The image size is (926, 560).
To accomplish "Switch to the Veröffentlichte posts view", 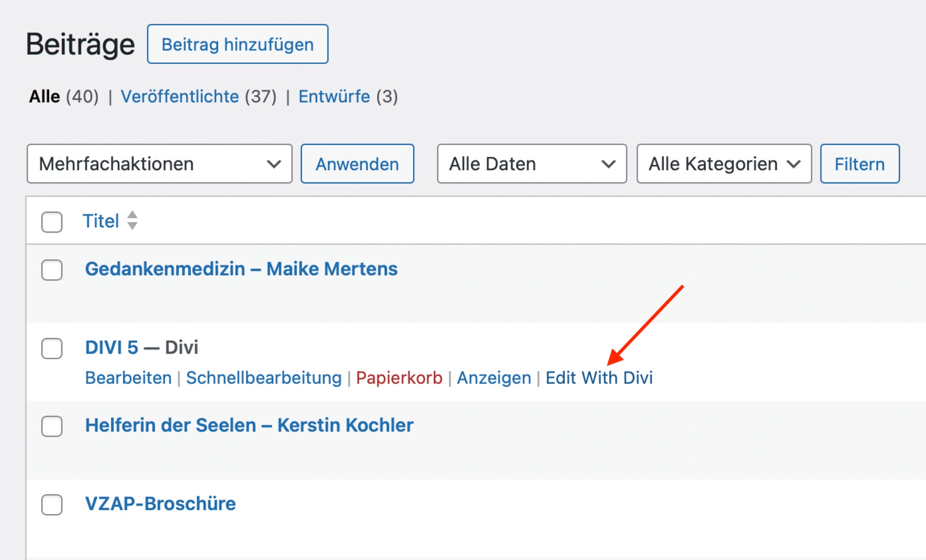I will click(180, 96).
